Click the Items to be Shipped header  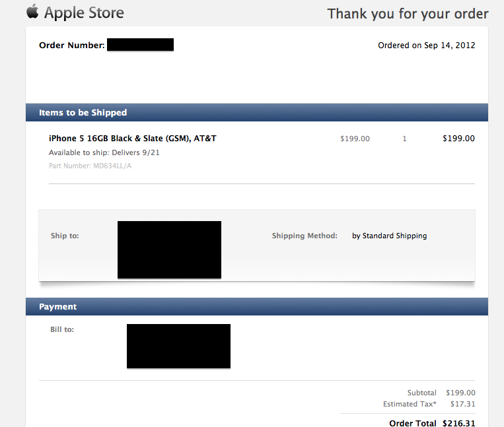click(x=83, y=112)
